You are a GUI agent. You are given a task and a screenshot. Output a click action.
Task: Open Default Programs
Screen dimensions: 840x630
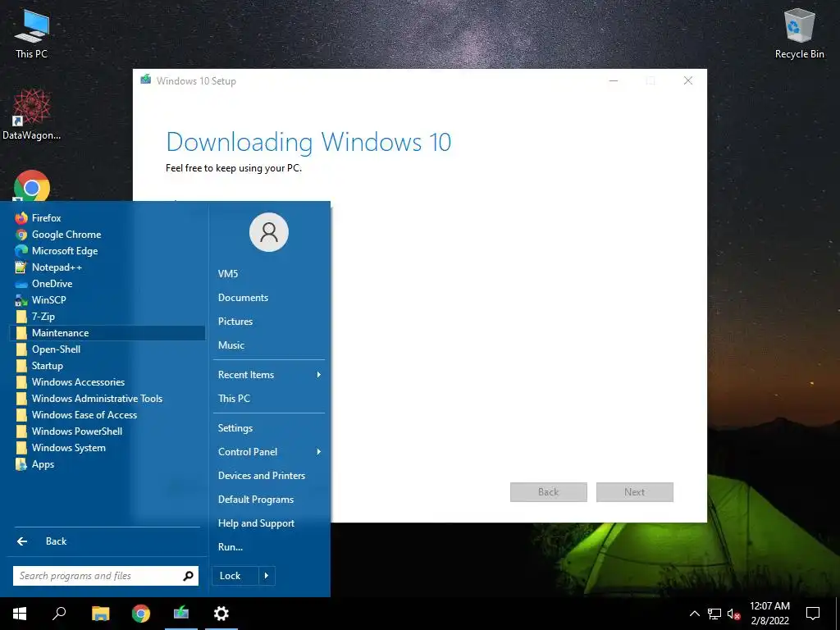coord(256,500)
